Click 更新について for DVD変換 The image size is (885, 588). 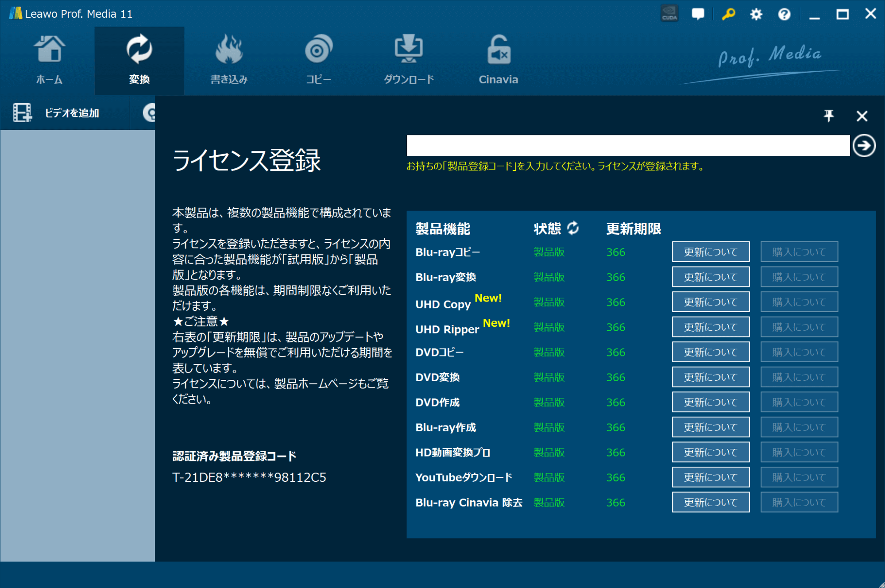click(x=711, y=377)
